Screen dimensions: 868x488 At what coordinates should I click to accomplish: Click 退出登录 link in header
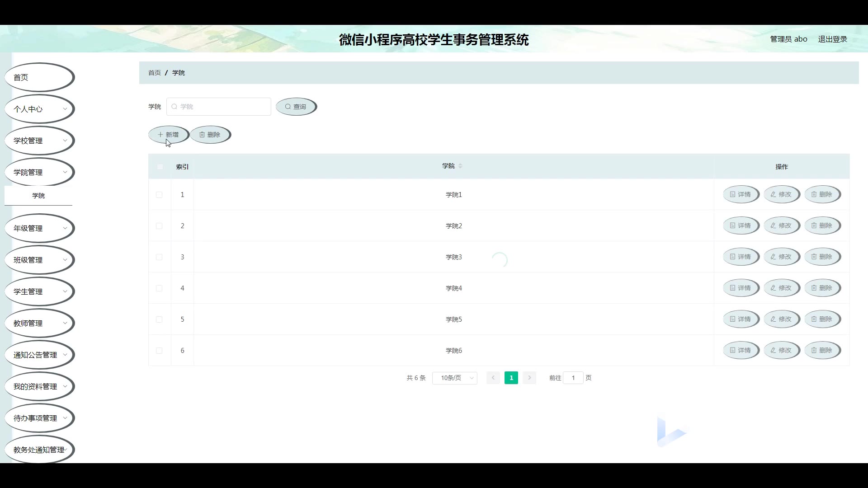tap(832, 39)
